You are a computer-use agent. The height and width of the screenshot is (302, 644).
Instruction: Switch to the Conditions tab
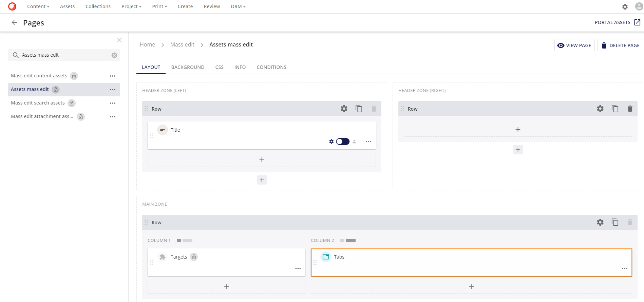click(271, 67)
